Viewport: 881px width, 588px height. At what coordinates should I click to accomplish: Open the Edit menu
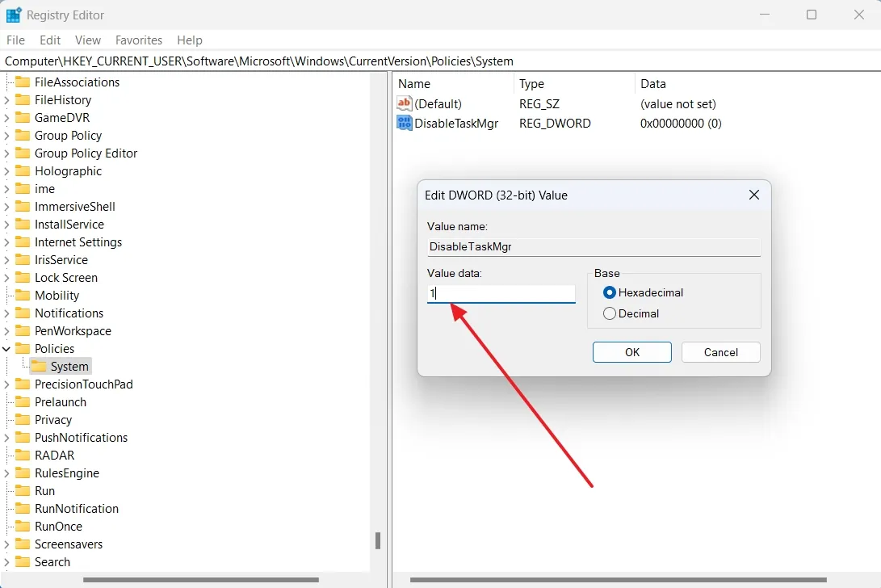coord(50,40)
